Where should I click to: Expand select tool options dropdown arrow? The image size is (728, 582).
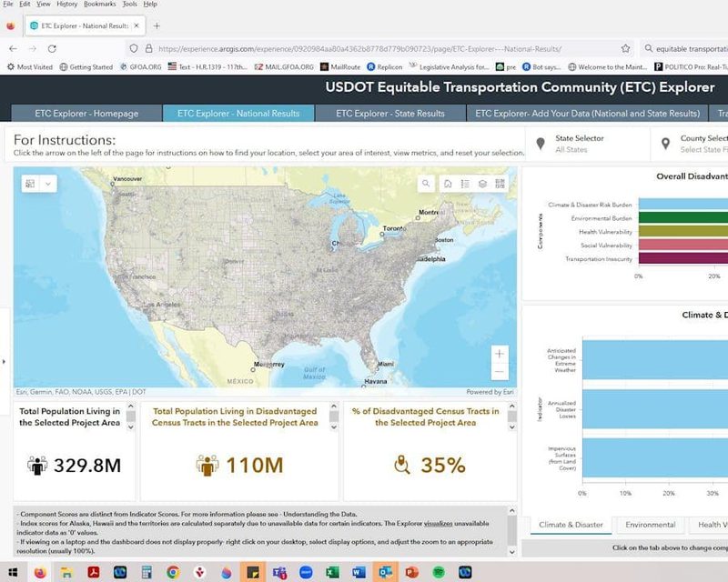point(48,184)
